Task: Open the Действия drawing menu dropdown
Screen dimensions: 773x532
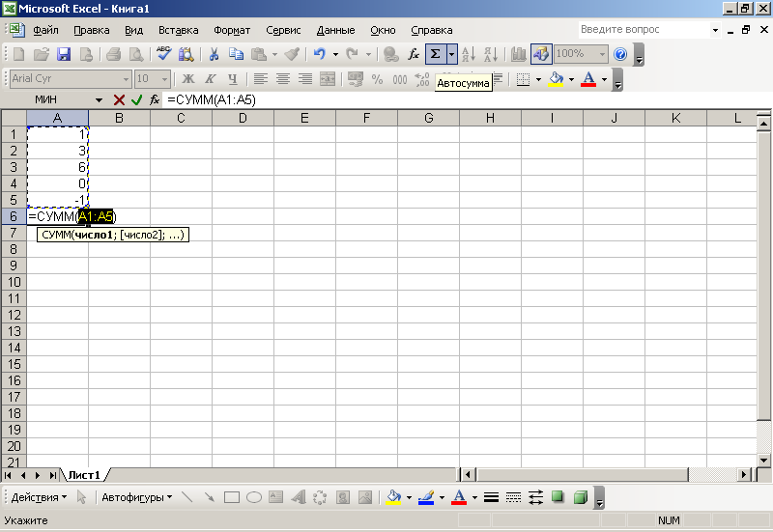Action: coord(39,497)
